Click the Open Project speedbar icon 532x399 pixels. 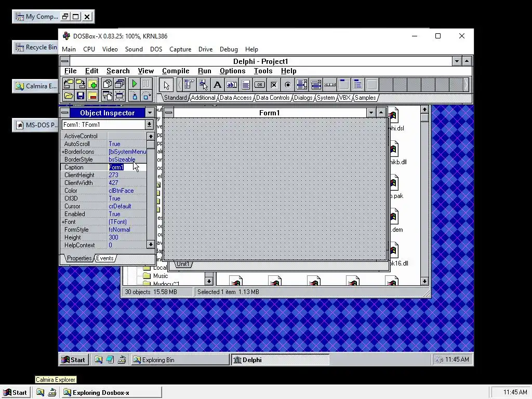pos(68,84)
